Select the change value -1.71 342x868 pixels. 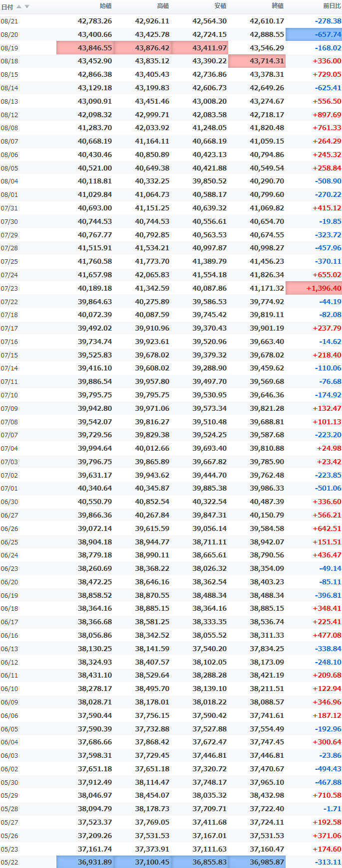pos(332,809)
